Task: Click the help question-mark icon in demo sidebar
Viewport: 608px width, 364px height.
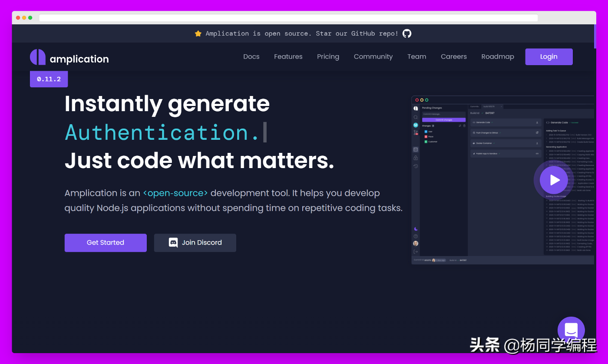Action: pyautogui.click(x=416, y=236)
